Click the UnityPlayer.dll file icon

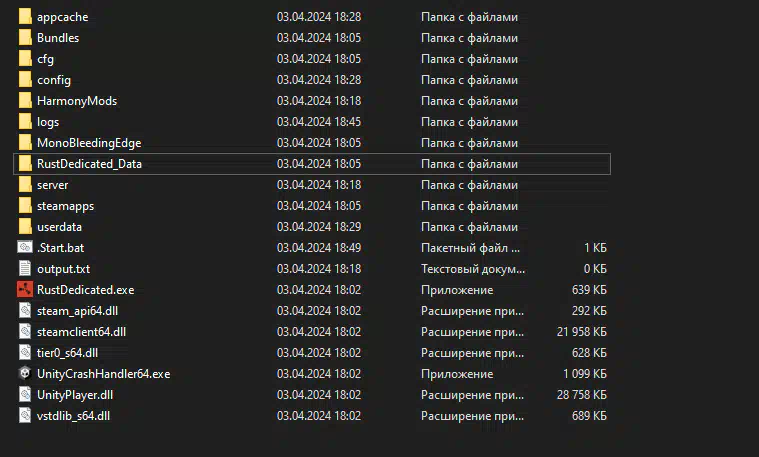[25, 395]
